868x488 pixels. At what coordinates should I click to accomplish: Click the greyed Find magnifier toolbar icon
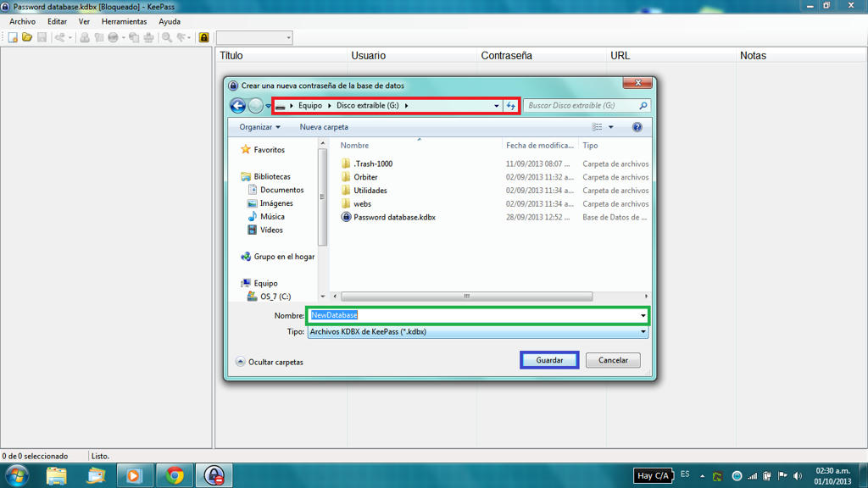167,37
